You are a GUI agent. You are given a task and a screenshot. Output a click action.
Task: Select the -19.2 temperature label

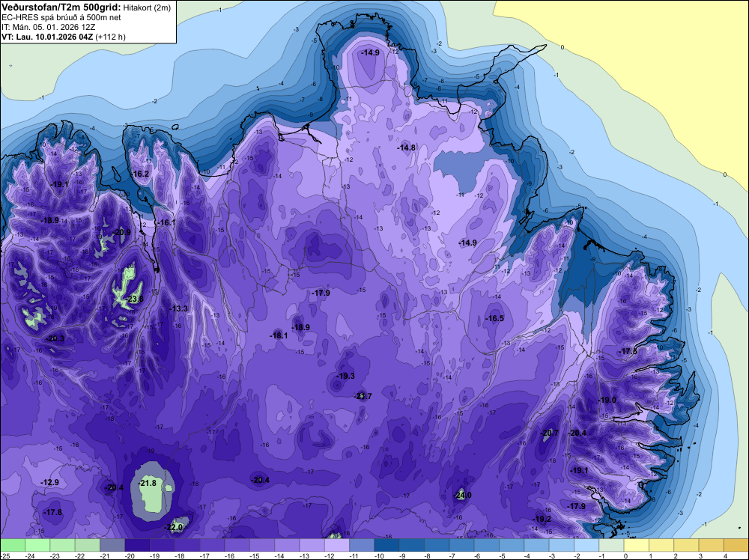[x=542, y=519]
